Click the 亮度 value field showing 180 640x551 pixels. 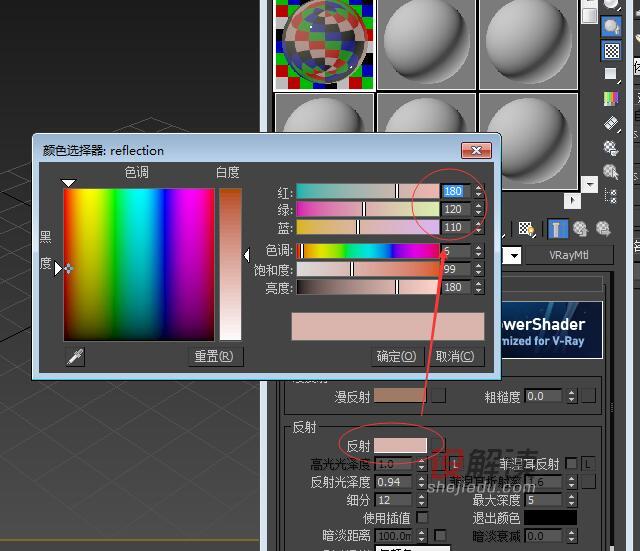pyautogui.click(x=457, y=287)
